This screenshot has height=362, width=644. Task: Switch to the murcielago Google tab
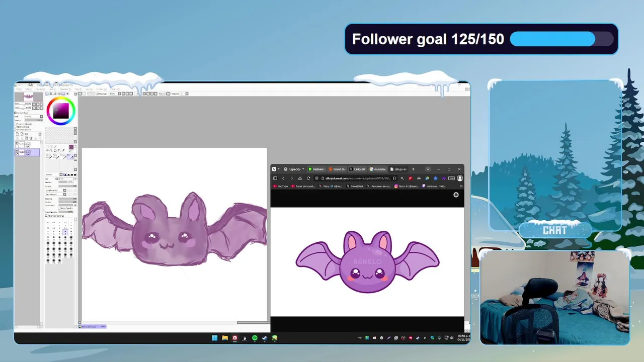[378, 169]
